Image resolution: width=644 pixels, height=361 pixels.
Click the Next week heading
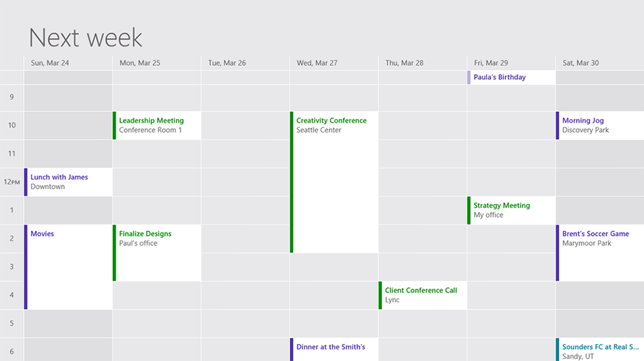pyautogui.click(x=86, y=37)
